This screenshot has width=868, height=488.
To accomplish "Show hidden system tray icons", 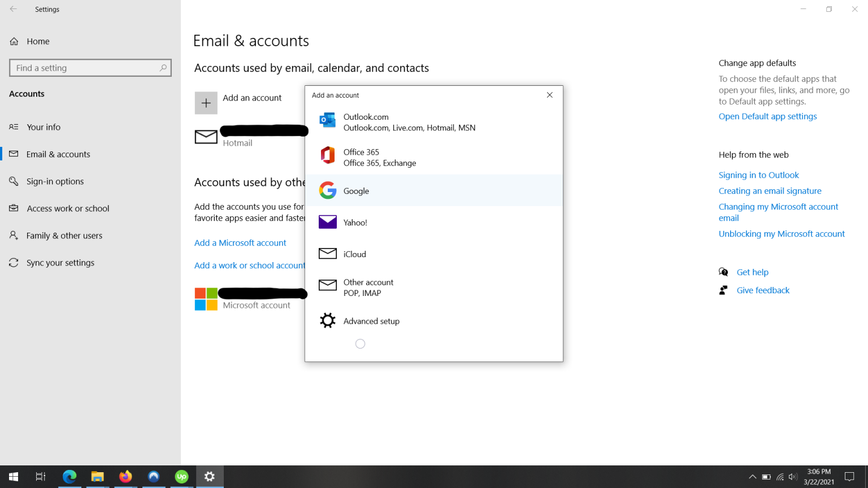I will click(x=752, y=477).
